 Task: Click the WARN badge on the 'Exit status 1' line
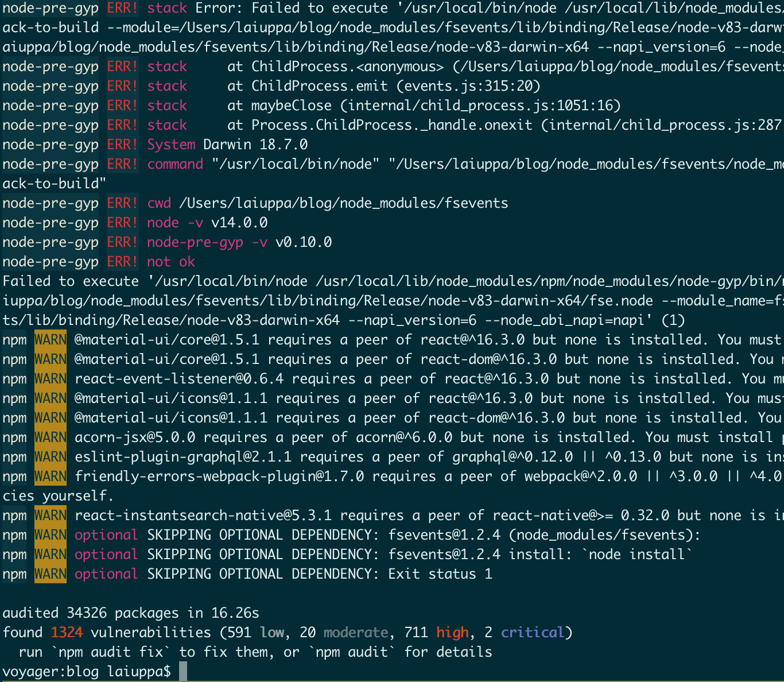[x=51, y=573]
